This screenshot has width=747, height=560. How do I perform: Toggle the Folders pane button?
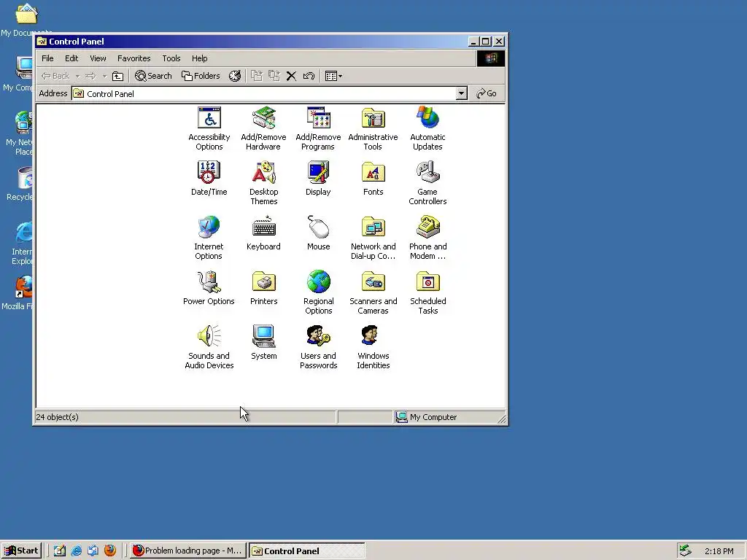click(201, 76)
